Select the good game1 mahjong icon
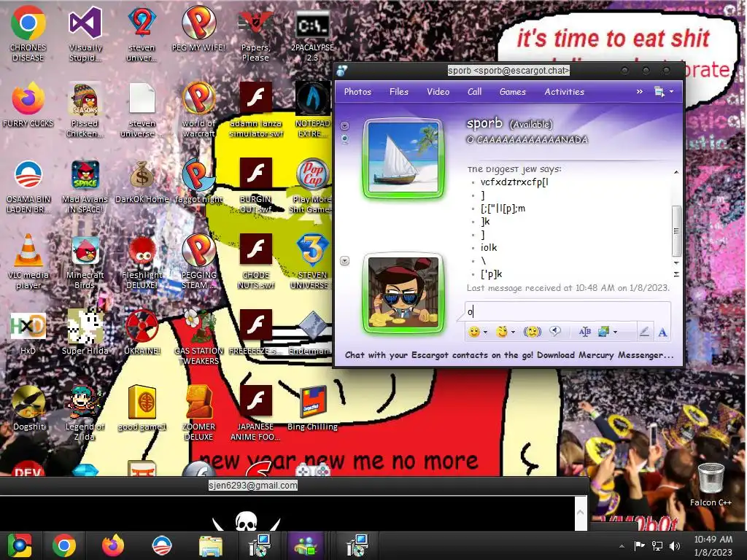The width and height of the screenshot is (747, 560). click(x=142, y=408)
